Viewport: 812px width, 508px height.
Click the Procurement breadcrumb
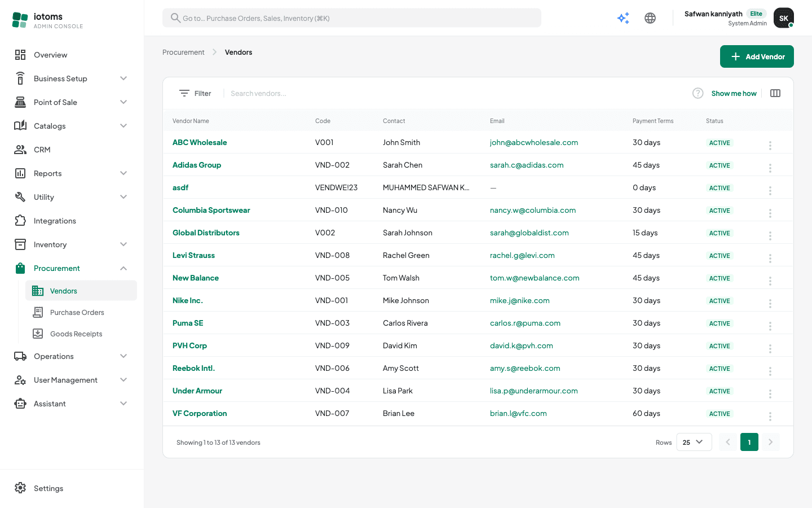click(183, 52)
